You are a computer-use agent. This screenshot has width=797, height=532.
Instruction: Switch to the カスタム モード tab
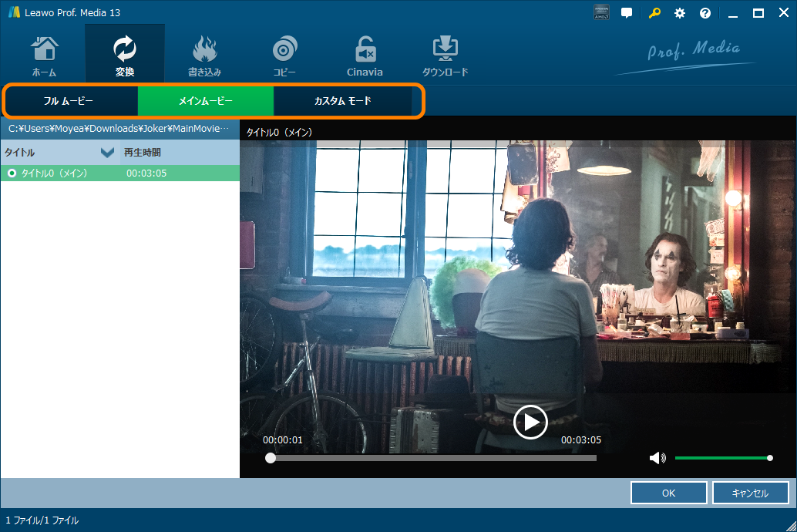click(342, 101)
